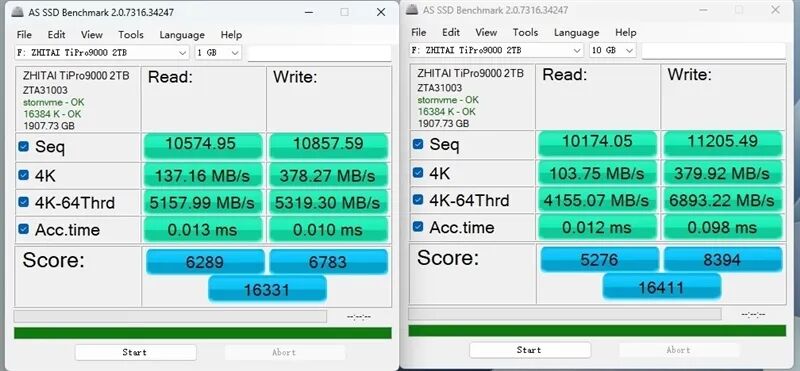Click write score 6783

pos(328,261)
